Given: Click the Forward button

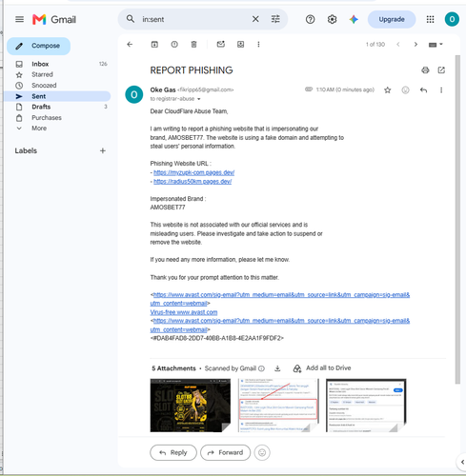Looking at the screenshot, I should (225, 452).
